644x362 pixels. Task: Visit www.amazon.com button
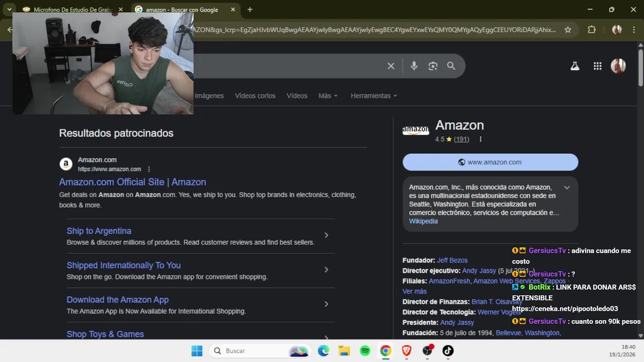point(490,162)
